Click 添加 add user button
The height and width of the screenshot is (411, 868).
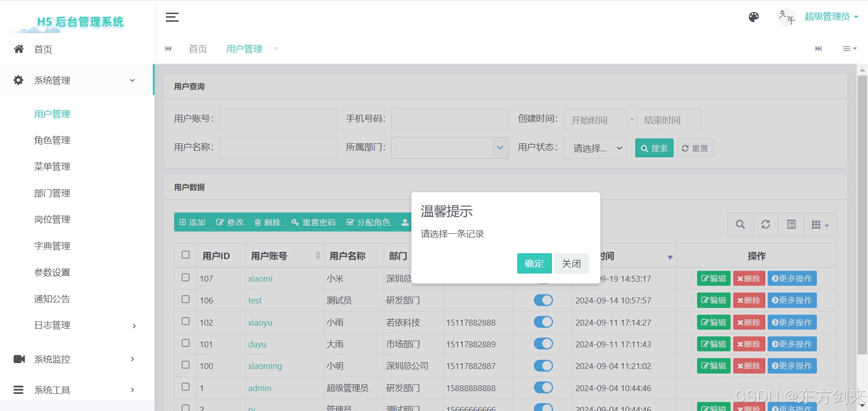coord(192,222)
